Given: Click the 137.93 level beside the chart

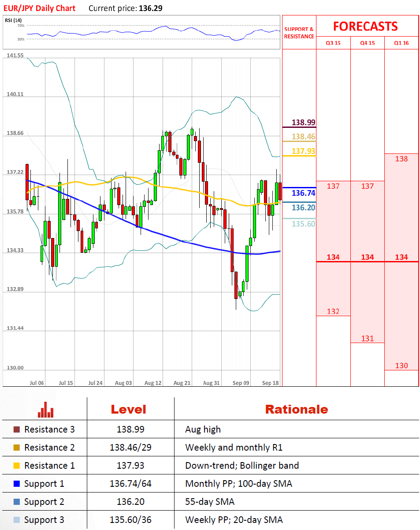Looking at the screenshot, I should [304, 151].
